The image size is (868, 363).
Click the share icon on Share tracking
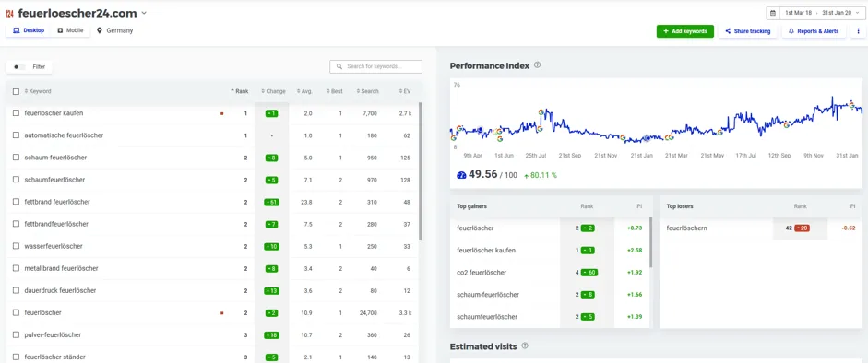728,31
